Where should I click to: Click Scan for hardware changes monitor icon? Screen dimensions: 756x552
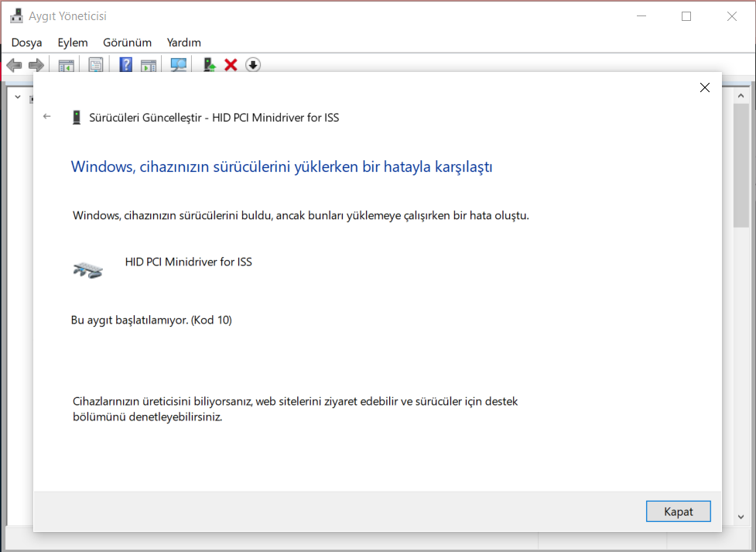pos(179,65)
